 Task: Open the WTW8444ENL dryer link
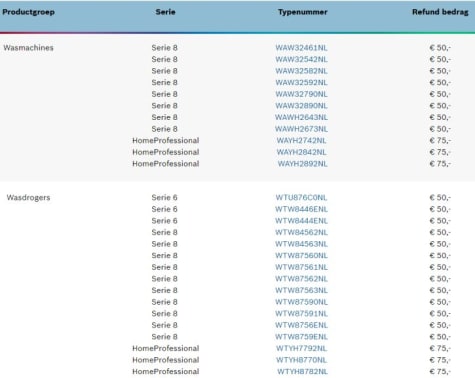[301, 221]
